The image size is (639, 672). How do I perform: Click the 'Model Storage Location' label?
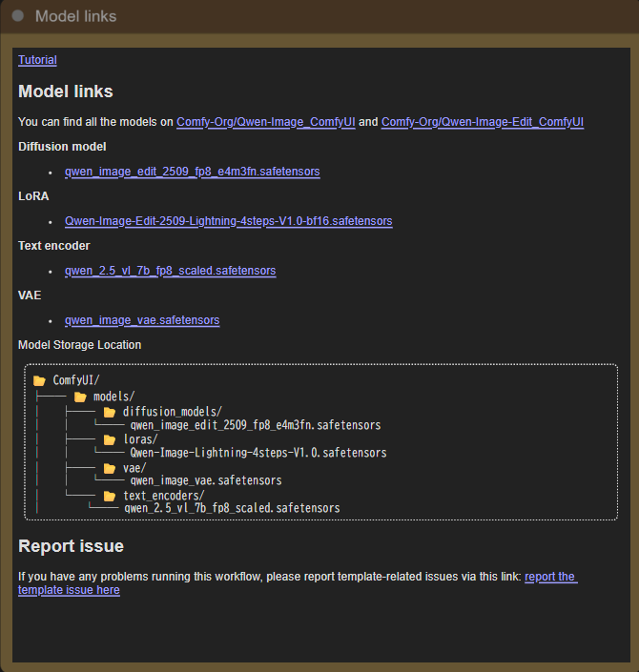(80, 345)
